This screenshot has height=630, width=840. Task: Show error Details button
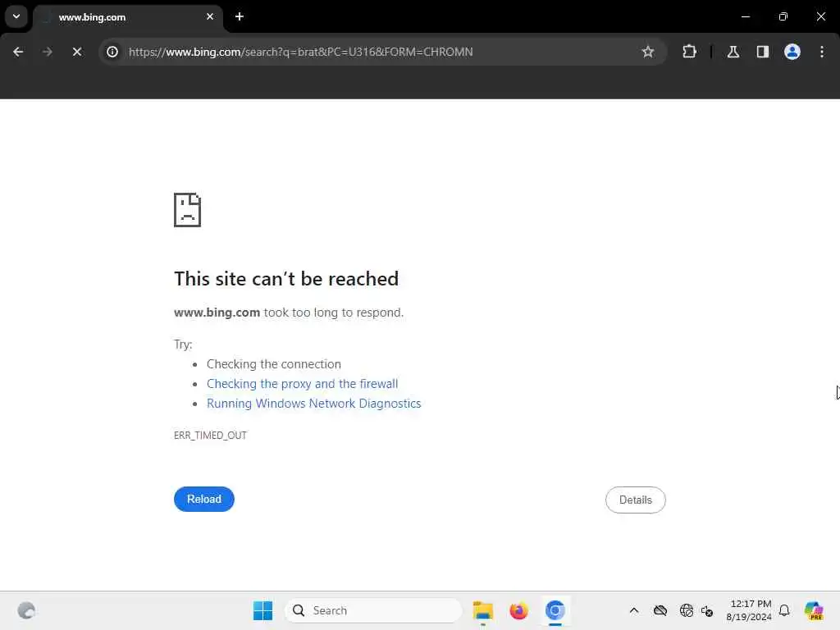636,500
